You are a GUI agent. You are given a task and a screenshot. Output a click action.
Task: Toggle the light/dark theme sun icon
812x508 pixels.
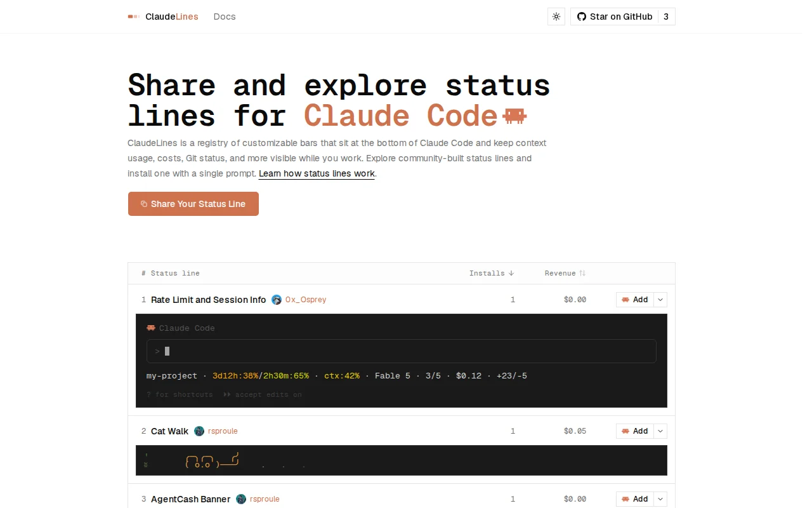[556, 17]
